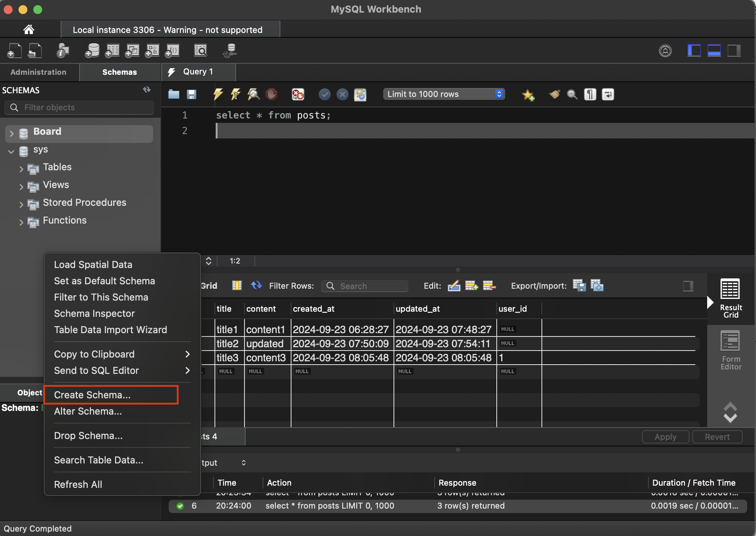Expand the Stored Procedures folder
756x536 pixels.
(21, 204)
